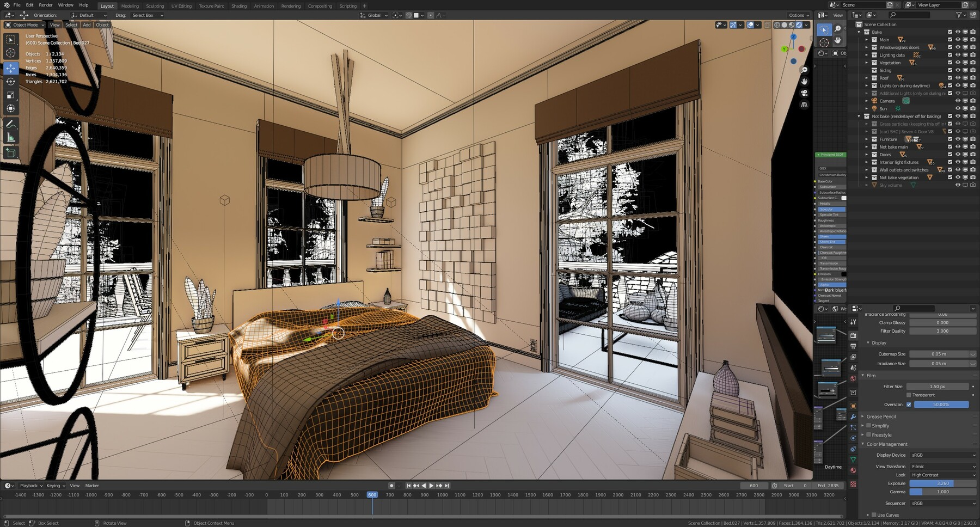Open the viewport Object menu
Screen dimensions: 980x527
coord(102,25)
